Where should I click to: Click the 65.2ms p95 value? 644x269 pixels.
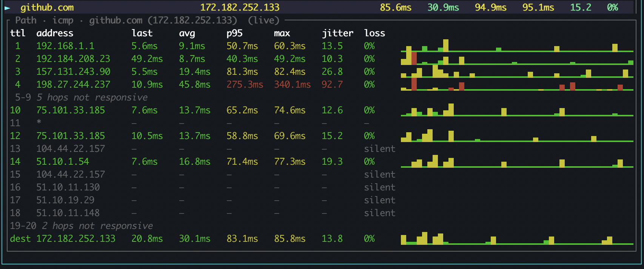pyautogui.click(x=242, y=110)
